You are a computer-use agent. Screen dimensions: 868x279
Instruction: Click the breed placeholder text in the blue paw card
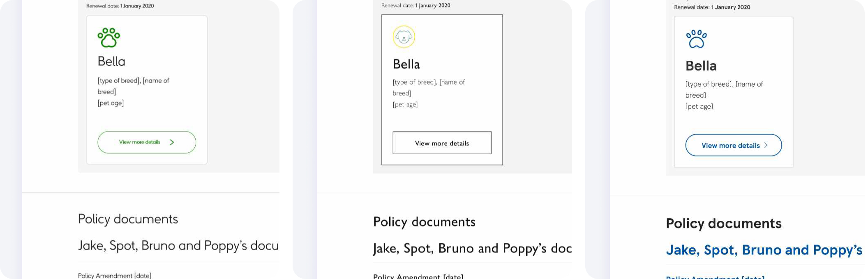pyautogui.click(x=724, y=89)
